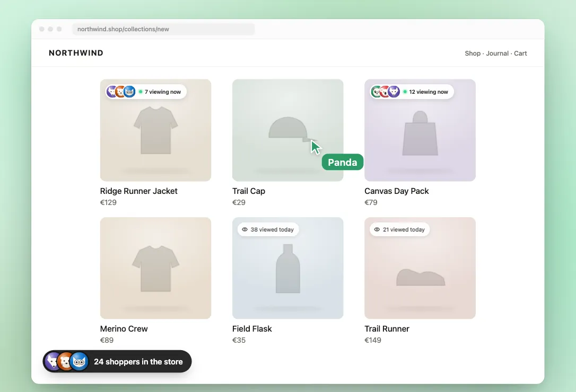The height and width of the screenshot is (392, 576).
Task: Click the eye icon on the Trail Runner badge
Action: tap(377, 229)
